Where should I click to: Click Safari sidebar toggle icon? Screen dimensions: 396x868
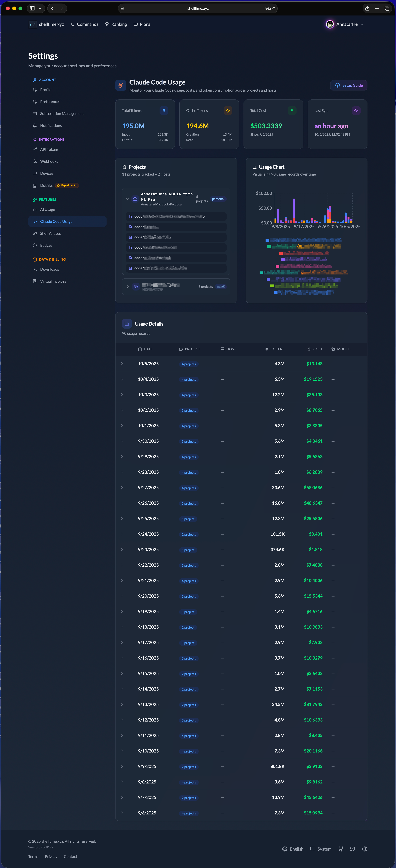pyautogui.click(x=32, y=8)
